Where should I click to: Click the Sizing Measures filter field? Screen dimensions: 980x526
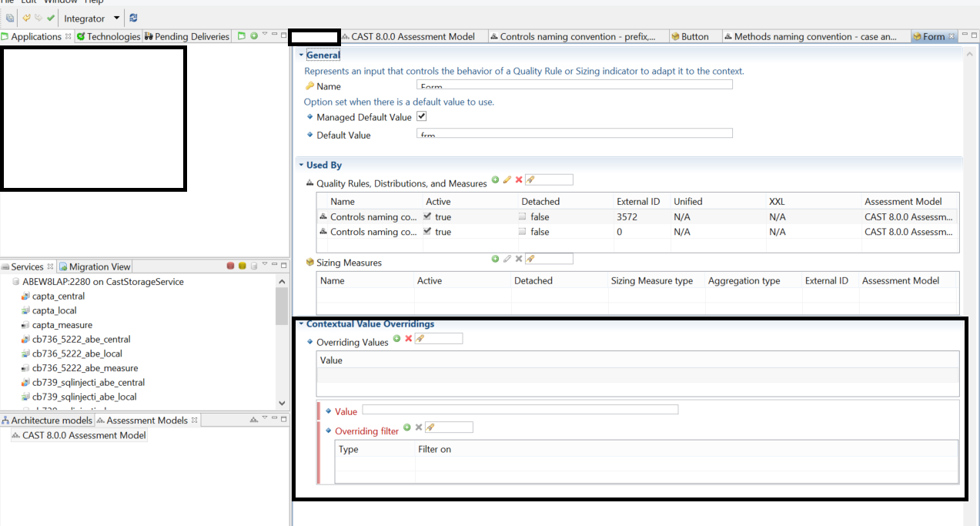(549, 259)
